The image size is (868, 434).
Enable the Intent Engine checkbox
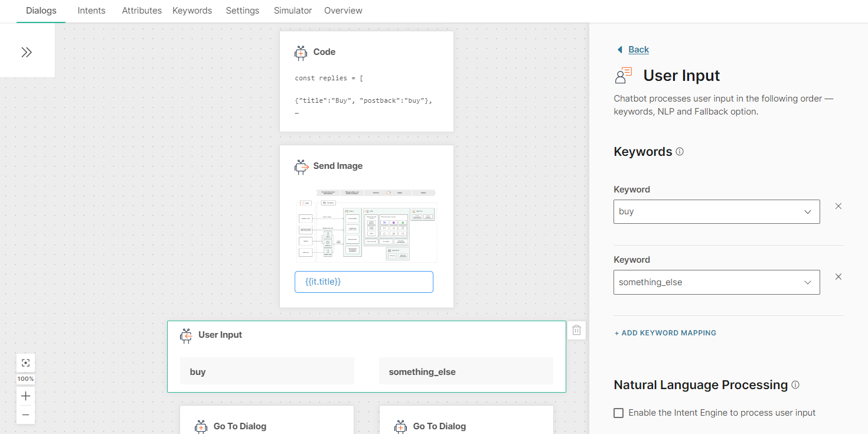619,413
